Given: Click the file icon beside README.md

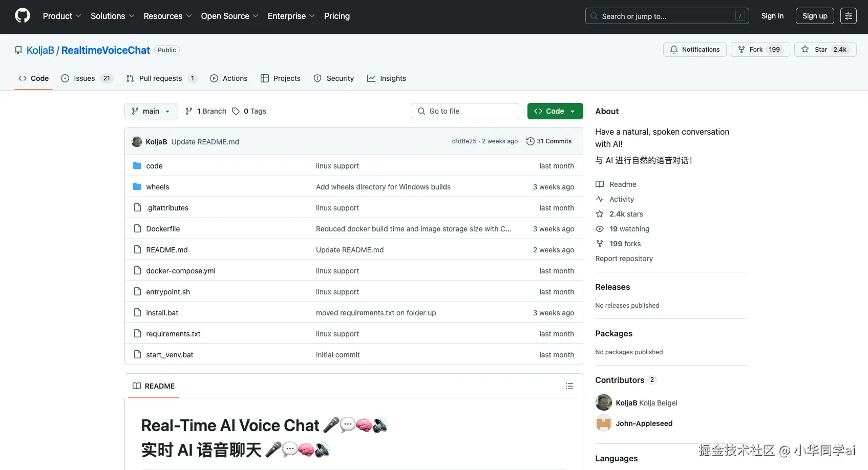Looking at the screenshot, I should pos(137,249).
